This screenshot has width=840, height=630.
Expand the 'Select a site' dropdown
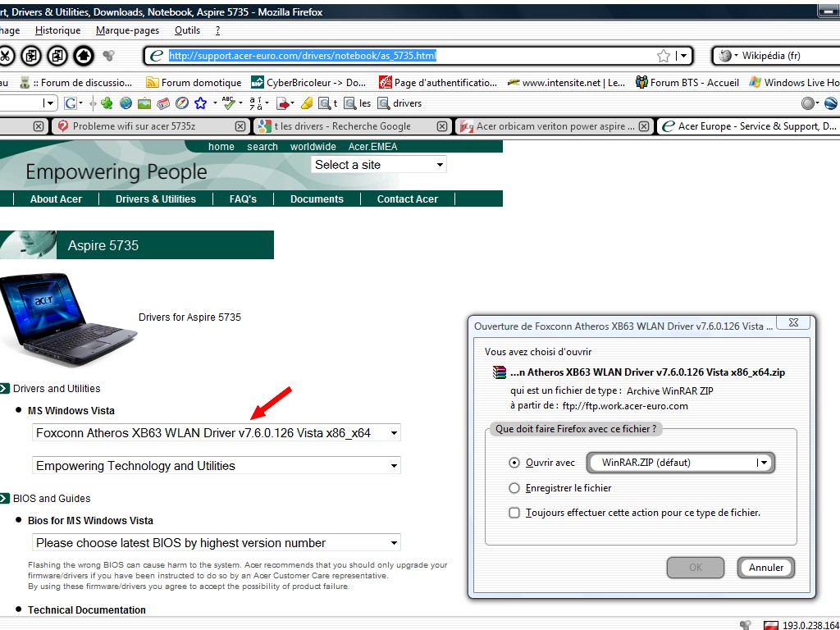(379, 165)
